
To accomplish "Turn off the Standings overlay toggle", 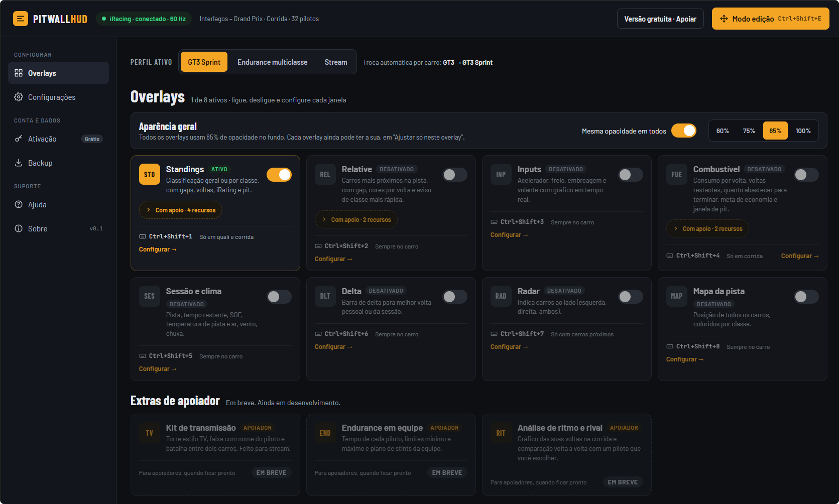I will pyautogui.click(x=279, y=175).
